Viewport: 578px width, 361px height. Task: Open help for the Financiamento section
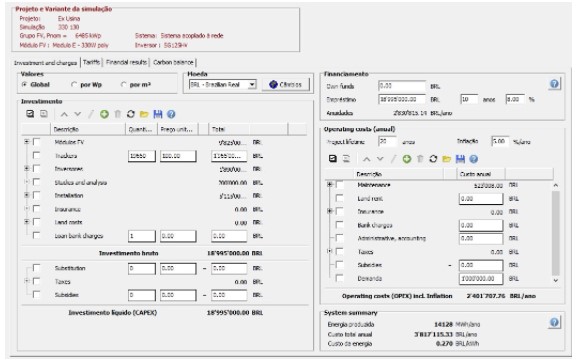pos(554,84)
